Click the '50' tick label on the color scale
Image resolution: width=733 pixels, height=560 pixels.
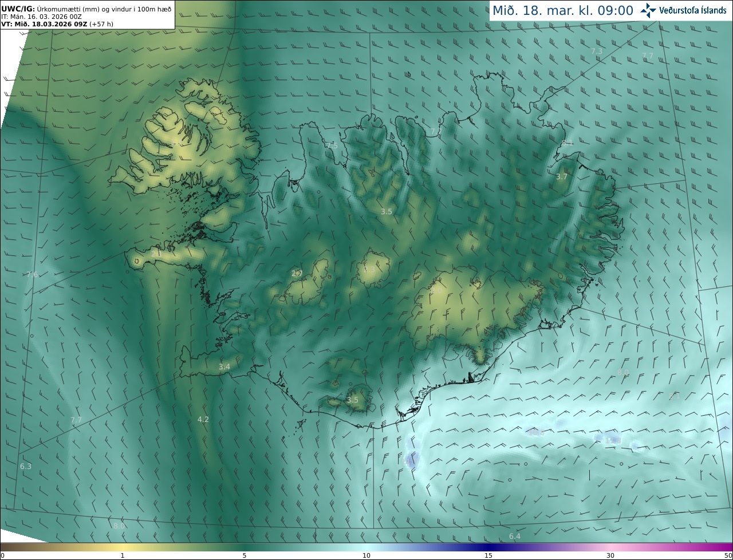728,555
